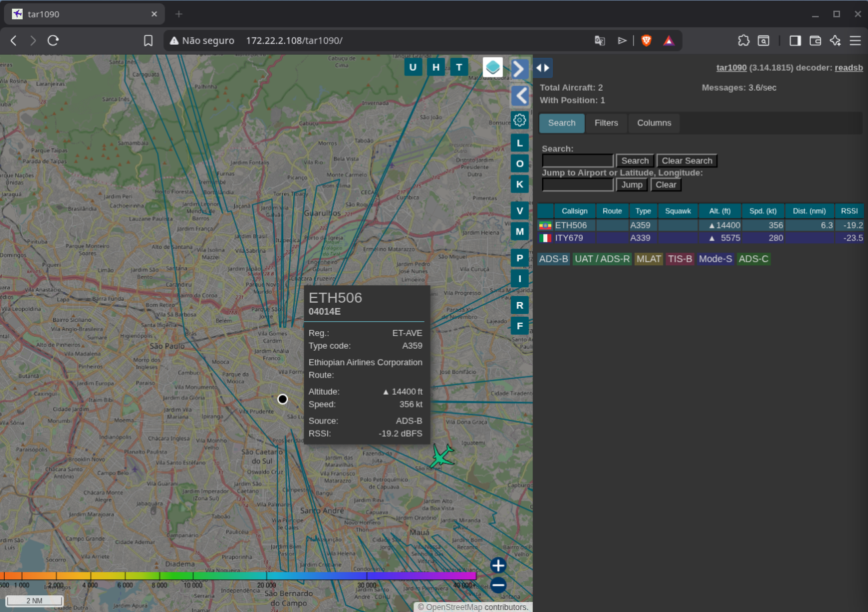Toggle the V map button

(x=520, y=211)
